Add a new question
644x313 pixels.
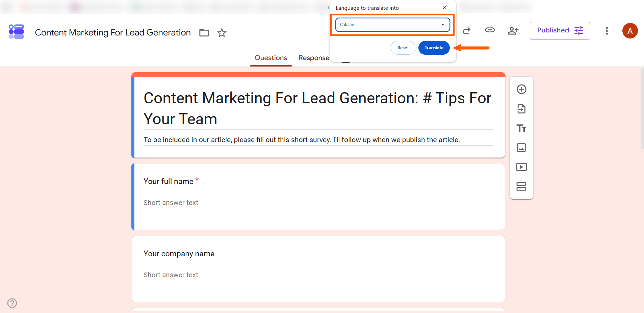[521, 89]
